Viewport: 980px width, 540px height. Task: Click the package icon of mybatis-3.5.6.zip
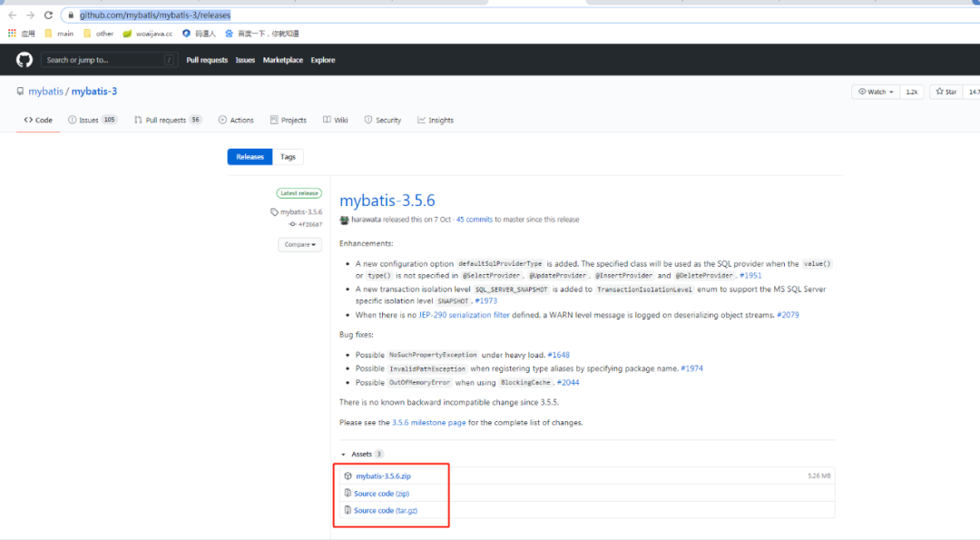(348, 476)
